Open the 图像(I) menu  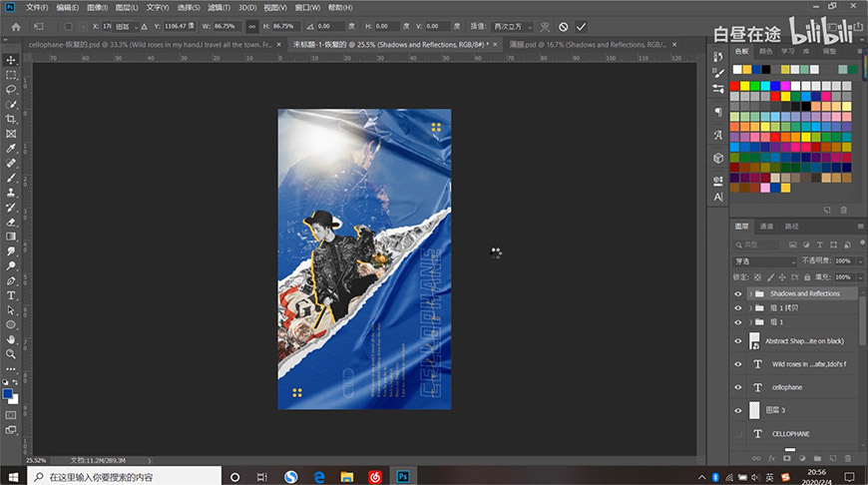click(x=98, y=8)
